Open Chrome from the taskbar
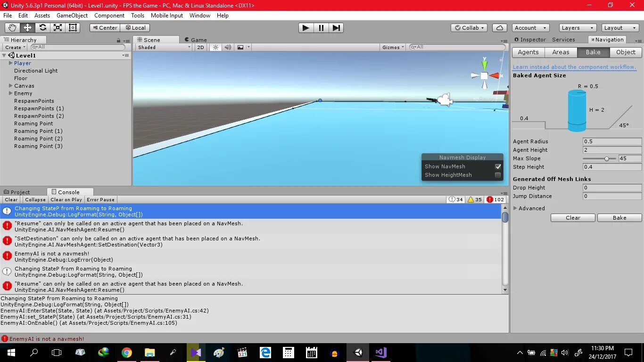 pos(126,352)
